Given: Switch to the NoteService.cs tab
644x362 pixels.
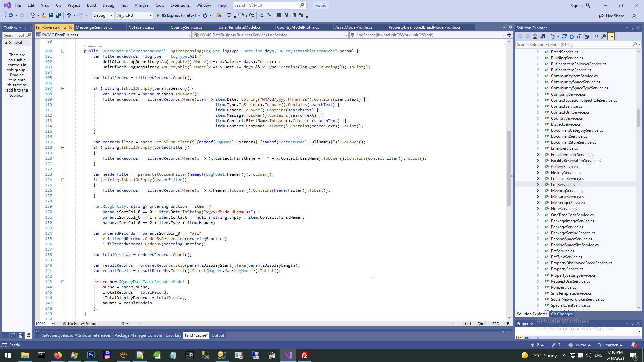Looking at the screenshot, I should [141, 27].
